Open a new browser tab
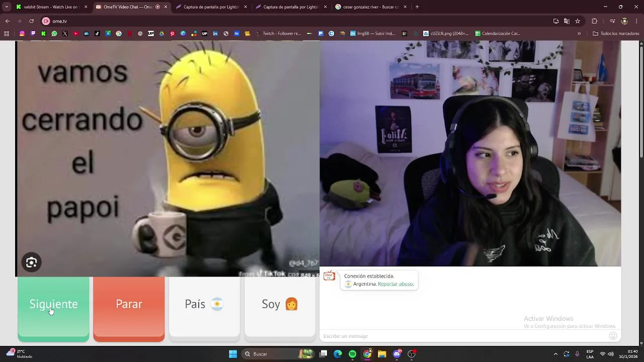Image resolution: width=644 pixels, height=362 pixels. click(417, 7)
